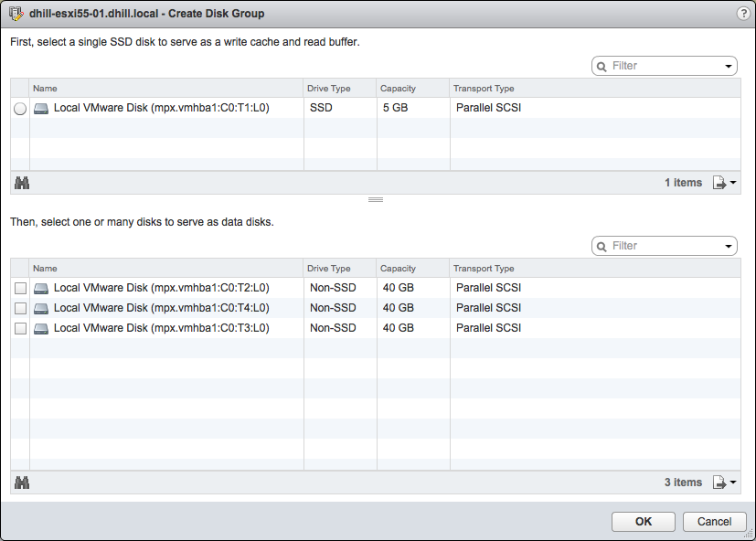Screen dimensions: 756x541
Task: Click the disk icon for C0:T4:L0
Action: (41, 308)
